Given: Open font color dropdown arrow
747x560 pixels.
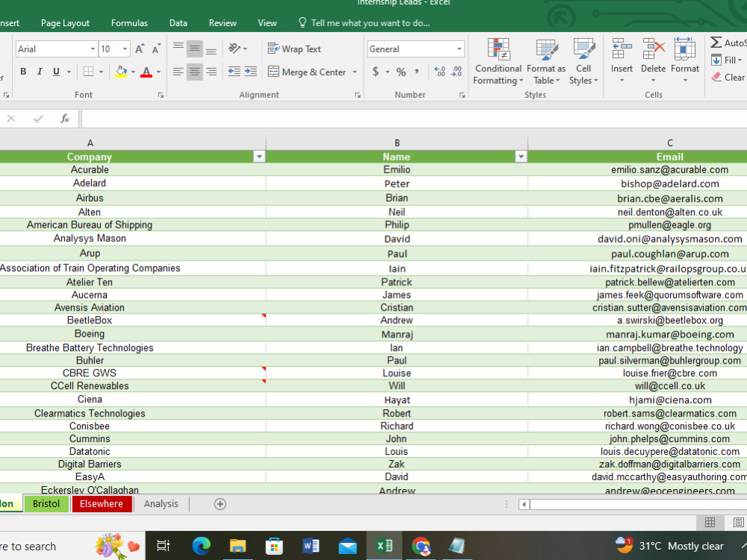Looking at the screenshot, I should point(158,72).
